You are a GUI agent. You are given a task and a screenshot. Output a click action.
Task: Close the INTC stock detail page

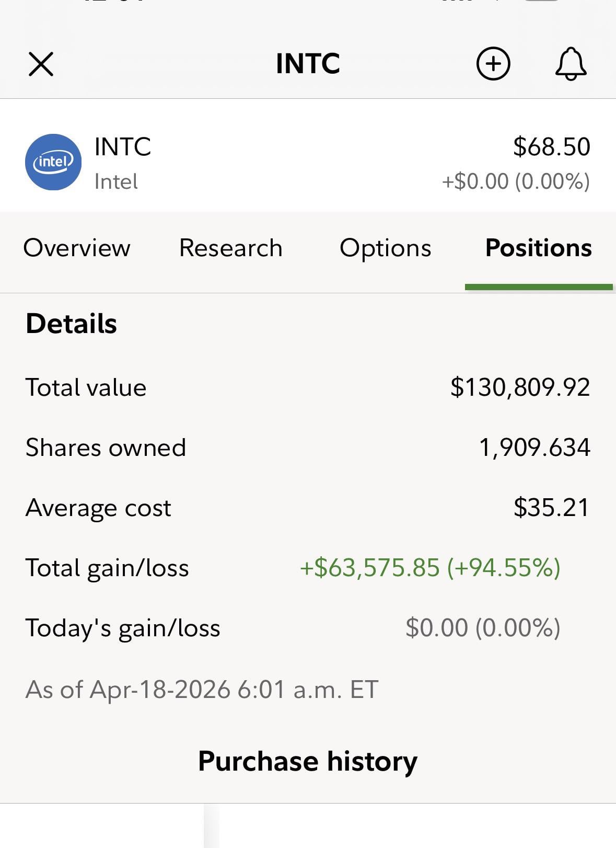[x=41, y=64]
